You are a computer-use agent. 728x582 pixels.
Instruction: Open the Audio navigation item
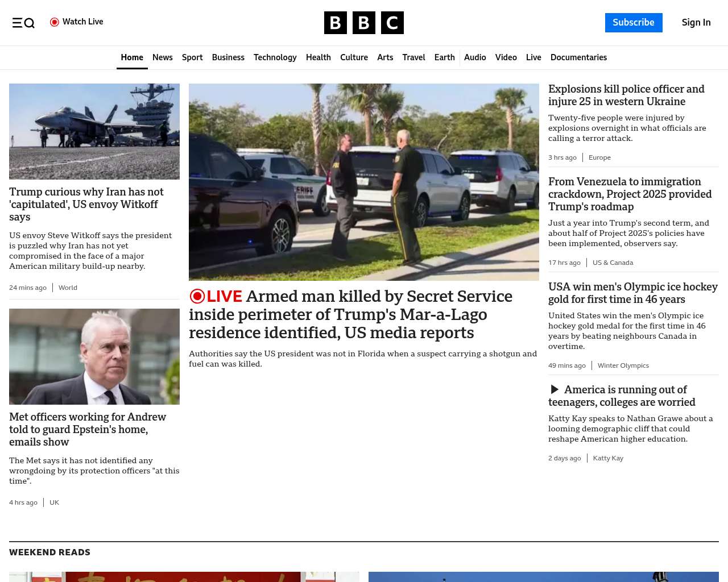[475, 57]
